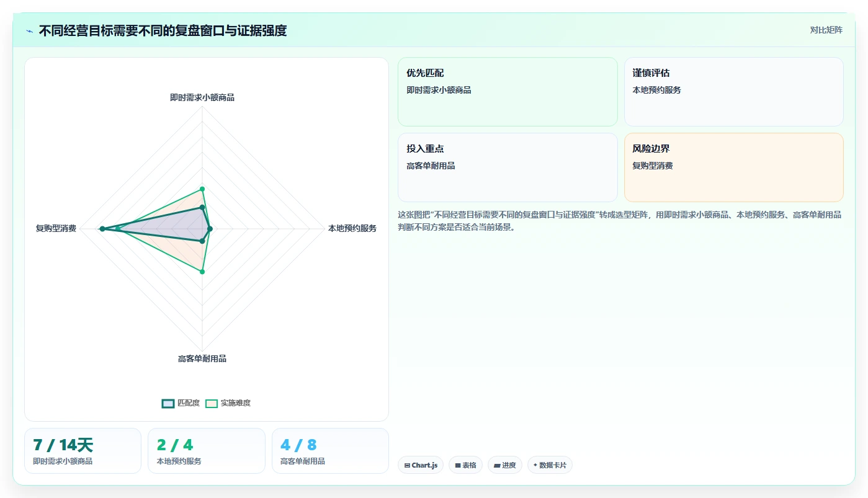This screenshot has height=498, width=868.
Task: Click the lightning icon beside the title
Action: point(29,31)
